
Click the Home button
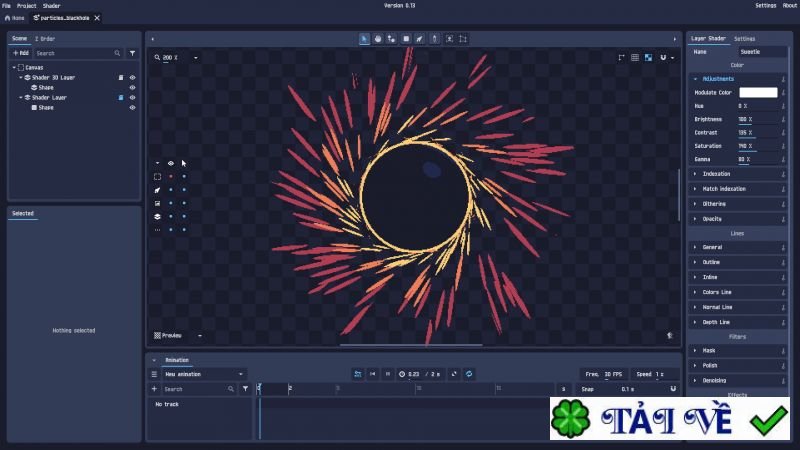point(14,18)
